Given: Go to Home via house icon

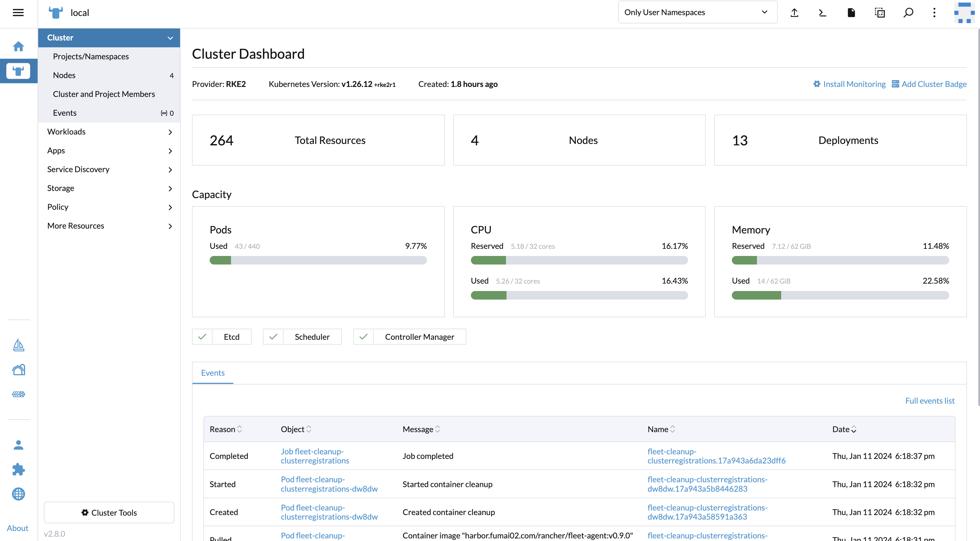Looking at the screenshot, I should tap(18, 46).
